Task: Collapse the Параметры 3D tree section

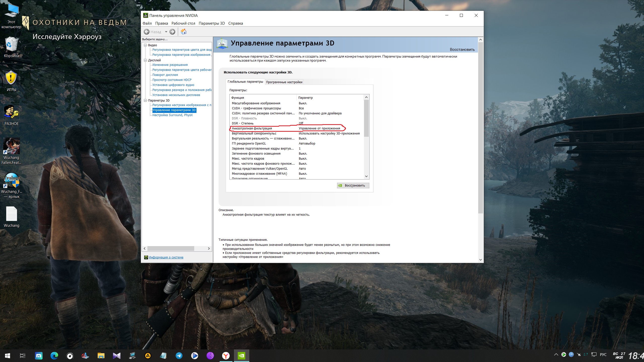Action: [145, 101]
